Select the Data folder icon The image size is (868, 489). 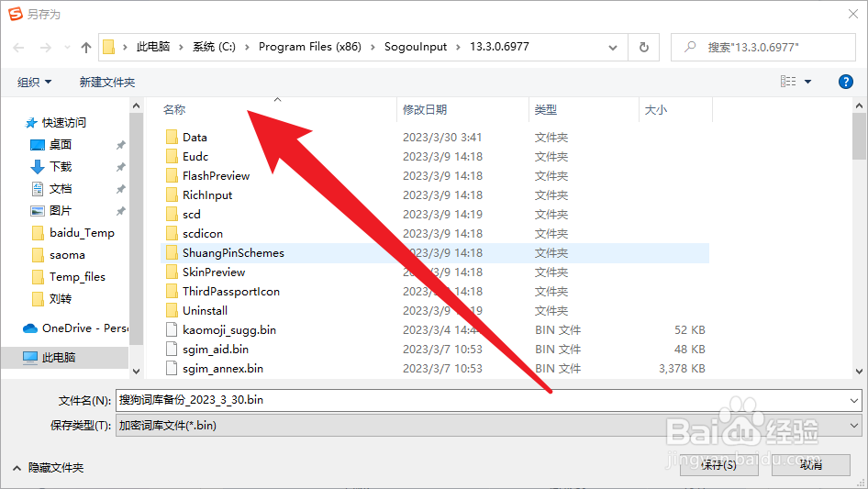pyautogui.click(x=172, y=137)
